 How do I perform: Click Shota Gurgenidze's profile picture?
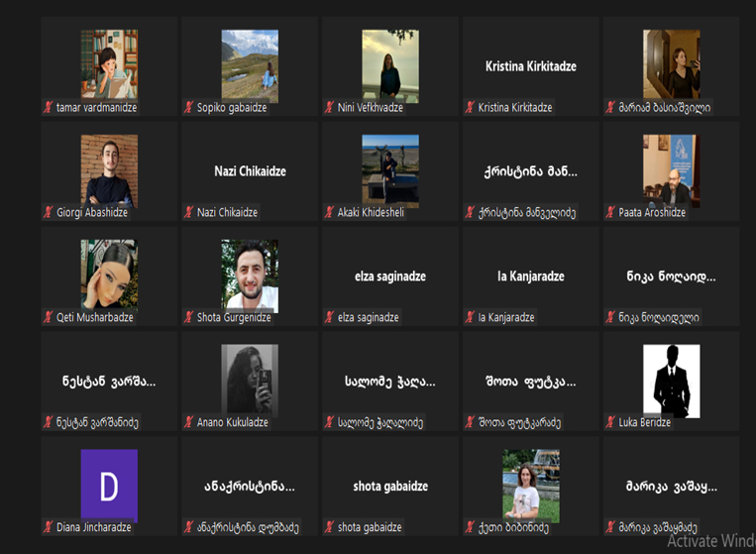coord(250,275)
